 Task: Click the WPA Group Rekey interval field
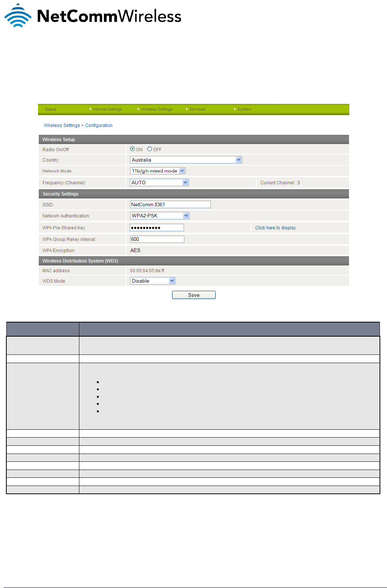157,239
